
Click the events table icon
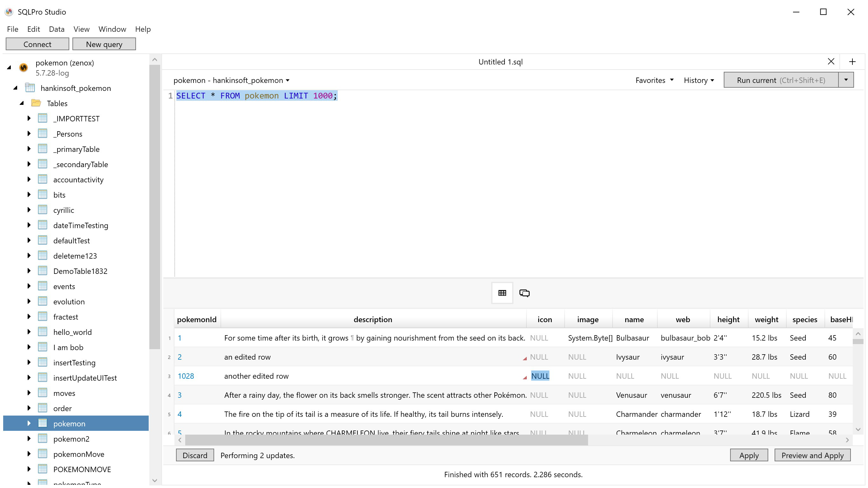(43, 286)
